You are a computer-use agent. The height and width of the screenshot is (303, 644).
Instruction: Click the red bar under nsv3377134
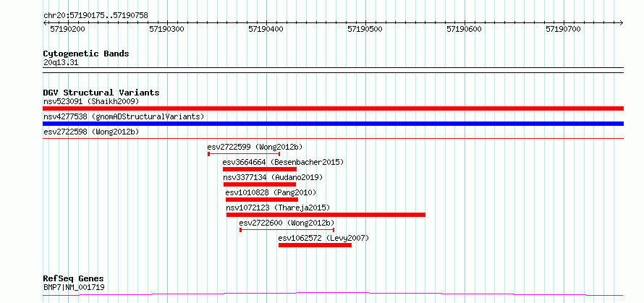260,184
